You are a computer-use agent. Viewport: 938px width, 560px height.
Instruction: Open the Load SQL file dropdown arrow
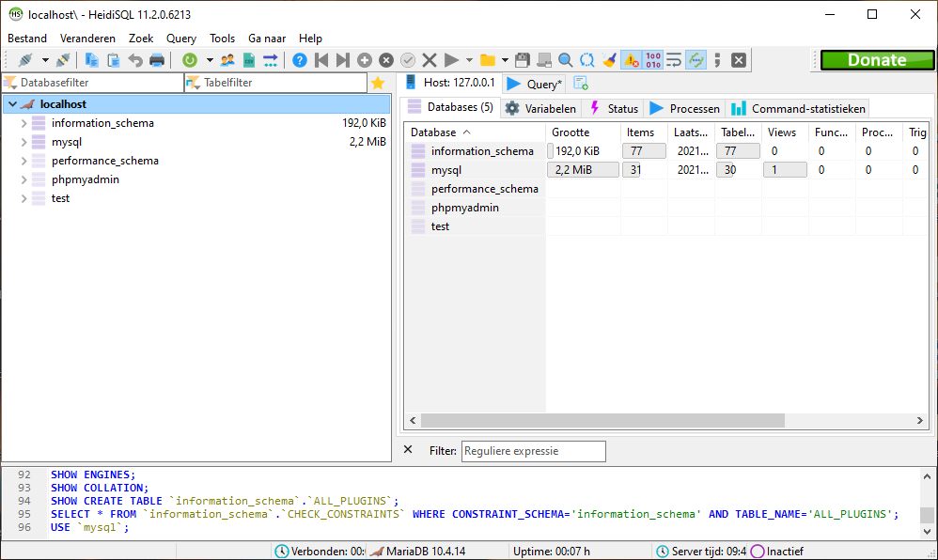pyautogui.click(x=505, y=60)
